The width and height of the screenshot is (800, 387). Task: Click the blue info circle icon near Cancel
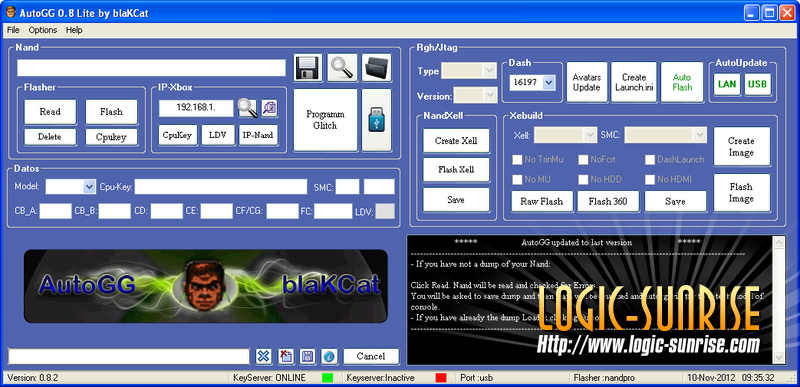[x=330, y=356]
